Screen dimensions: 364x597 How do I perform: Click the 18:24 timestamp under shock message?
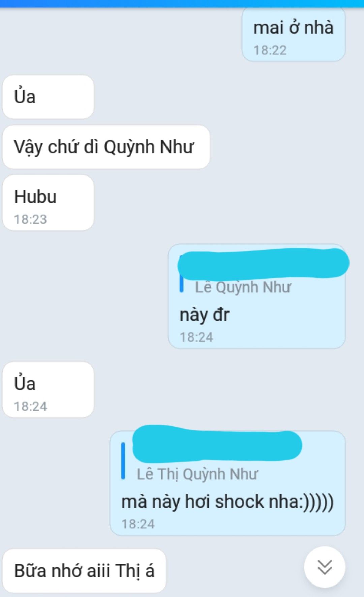[x=138, y=524]
